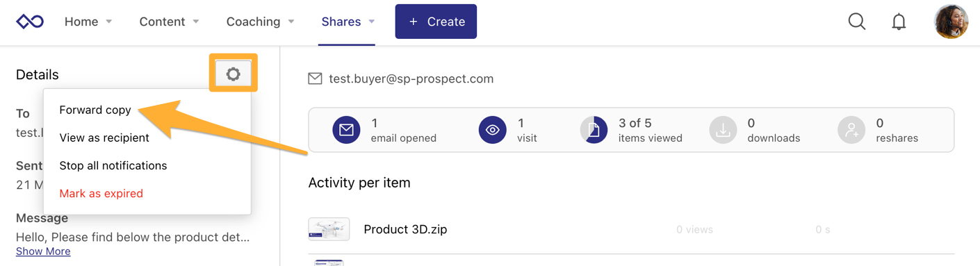Screen dimensions: 980x266
Task: Click the Create button
Action: (436, 22)
